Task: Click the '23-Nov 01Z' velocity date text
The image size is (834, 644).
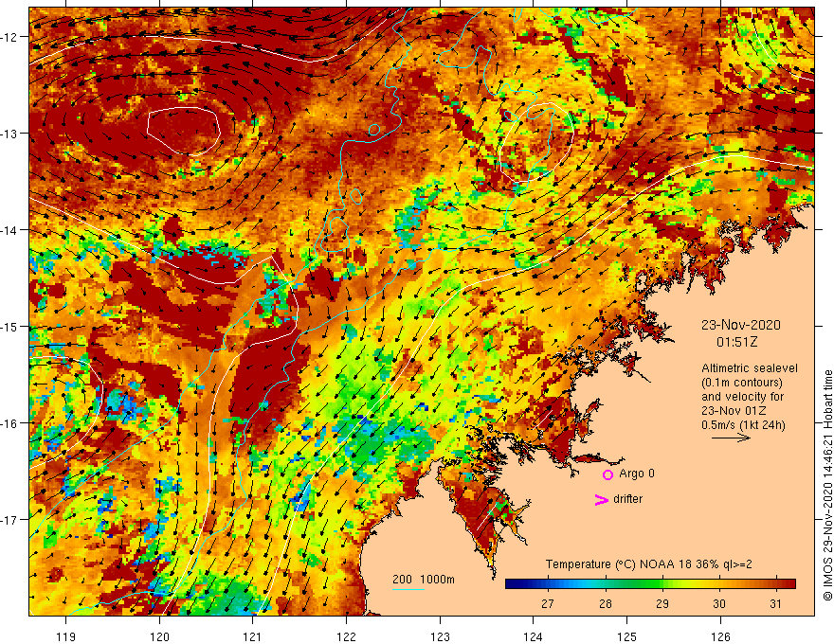Action: [x=733, y=411]
